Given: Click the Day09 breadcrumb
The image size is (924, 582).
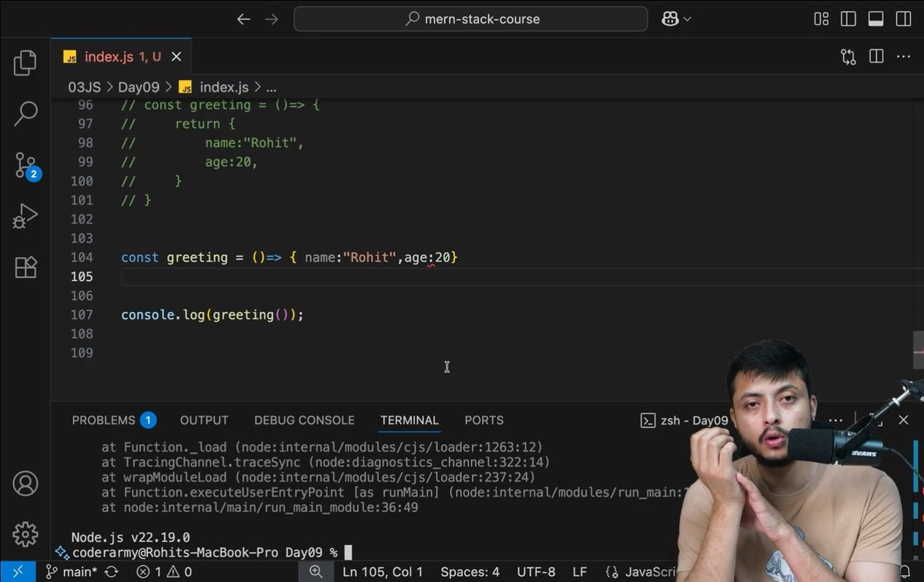Looking at the screenshot, I should click(139, 87).
